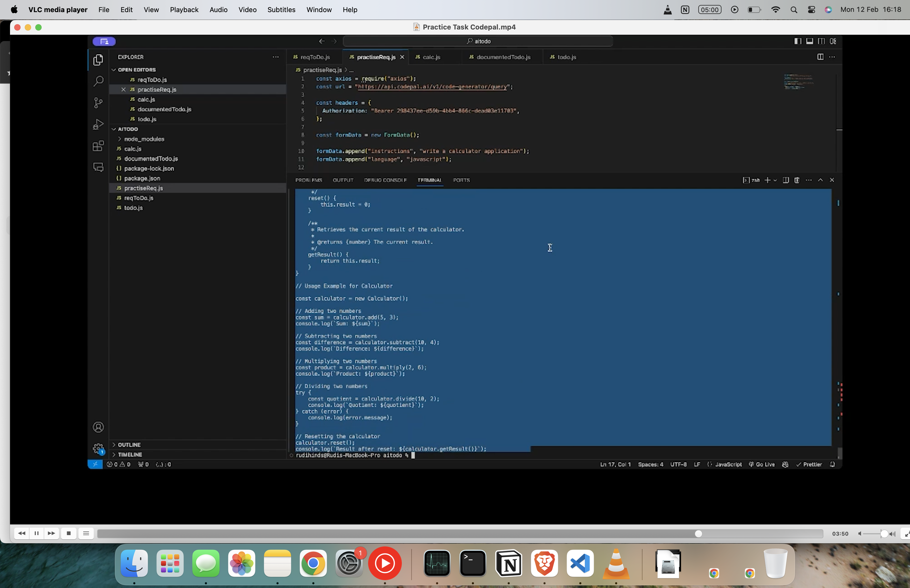Open Activity Monitor in the Dock
Image resolution: width=910 pixels, height=588 pixels.
(x=437, y=564)
